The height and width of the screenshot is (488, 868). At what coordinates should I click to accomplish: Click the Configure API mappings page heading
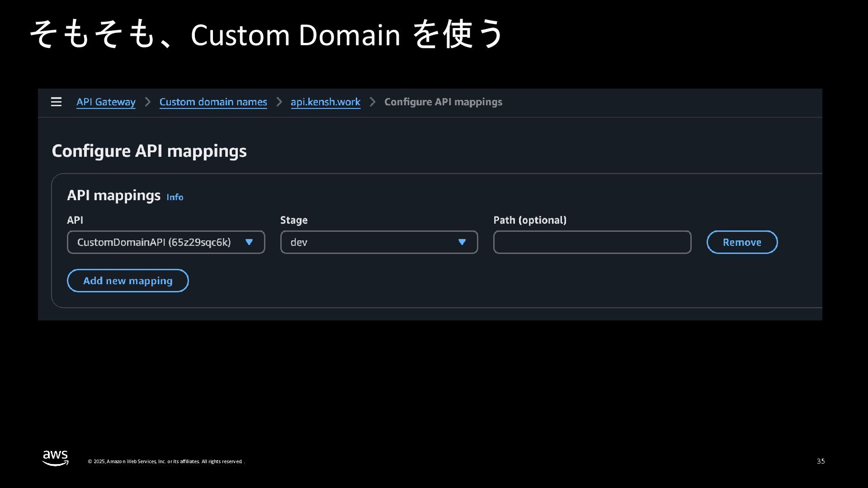point(149,151)
